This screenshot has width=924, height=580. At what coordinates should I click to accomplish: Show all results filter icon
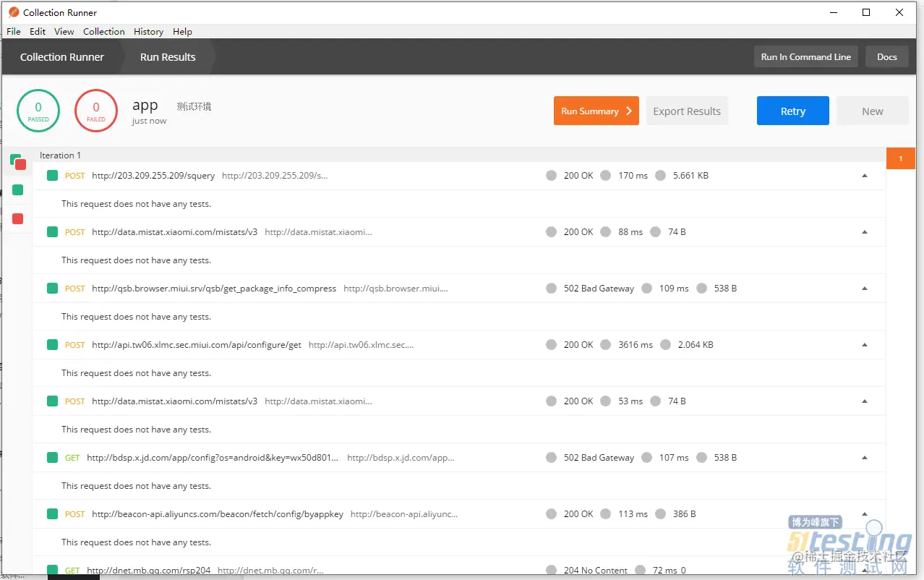click(18, 162)
